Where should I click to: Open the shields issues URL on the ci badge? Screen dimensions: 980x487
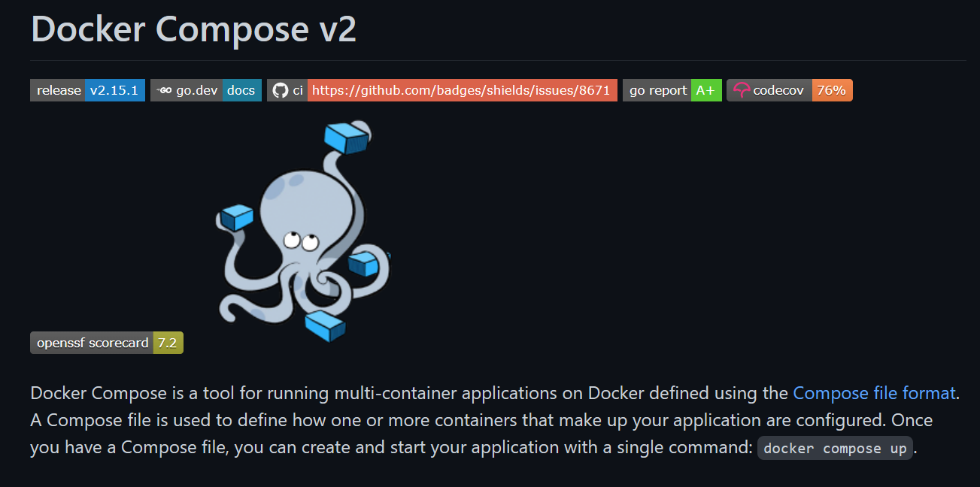[x=461, y=89]
